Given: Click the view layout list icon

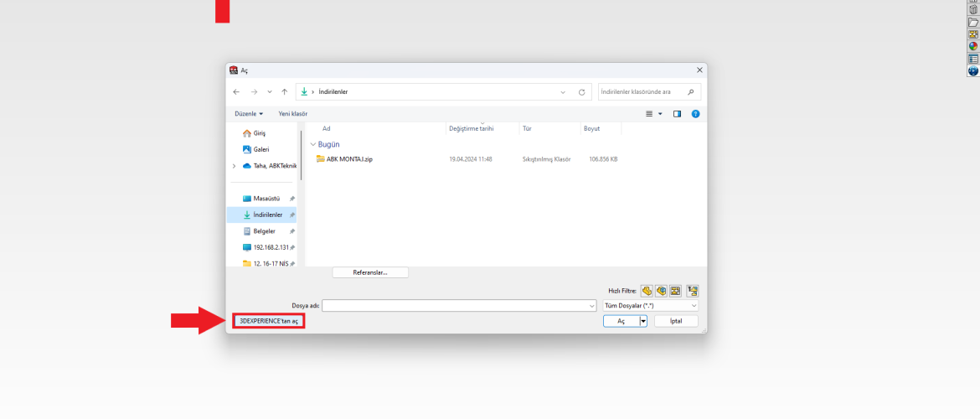Looking at the screenshot, I should [649, 114].
